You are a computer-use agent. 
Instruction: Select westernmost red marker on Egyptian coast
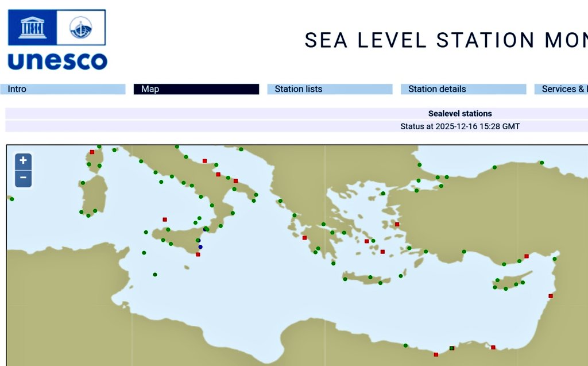[x=436, y=355]
